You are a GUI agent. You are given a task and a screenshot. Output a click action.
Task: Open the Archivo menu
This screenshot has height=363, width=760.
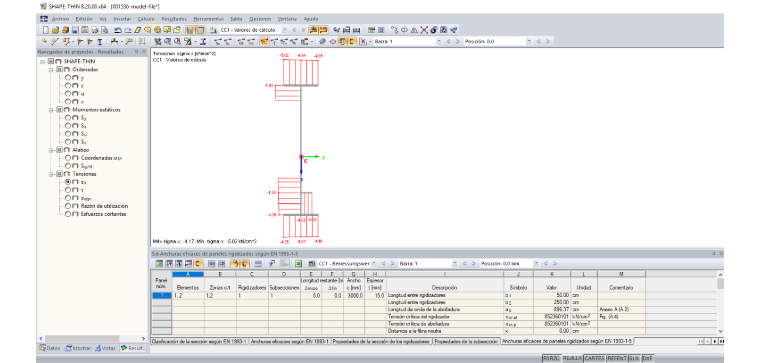tap(60, 19)
